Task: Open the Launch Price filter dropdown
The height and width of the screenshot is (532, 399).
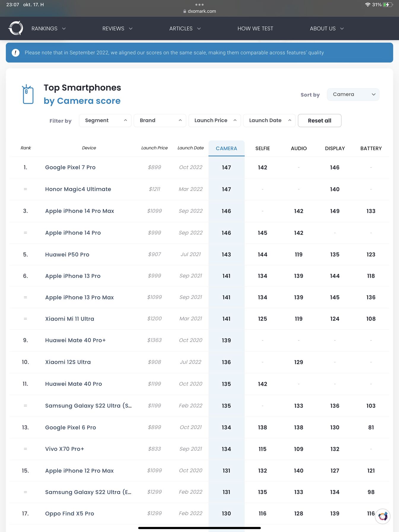Action: tap(214, 120)
